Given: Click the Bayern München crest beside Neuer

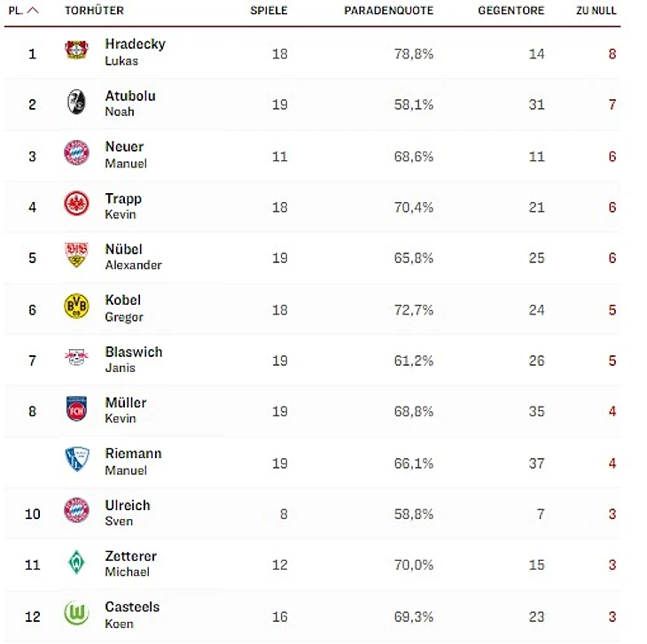Looking at the screenshot, I should click(76, 153).
